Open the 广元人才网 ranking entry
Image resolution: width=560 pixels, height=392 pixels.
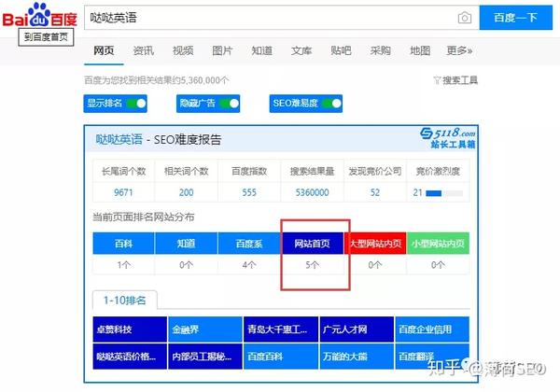pos(357,329)
